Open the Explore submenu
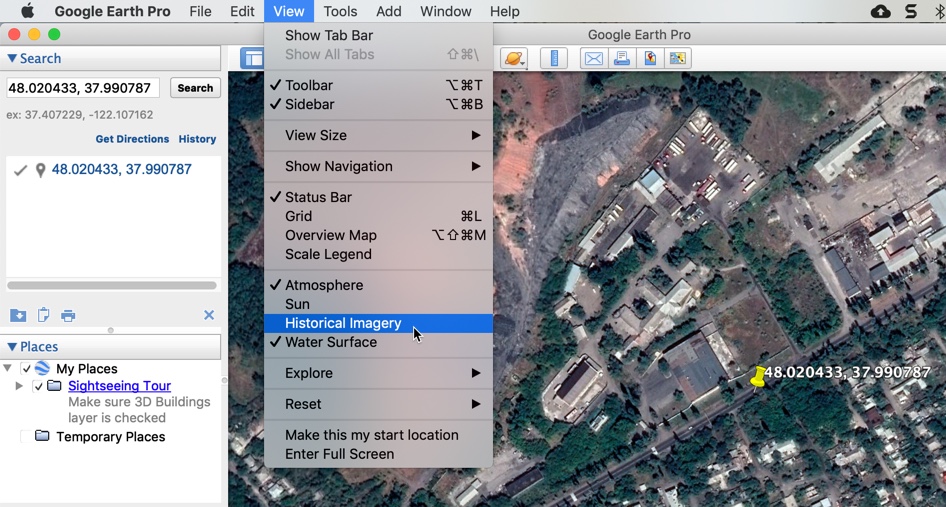The height and width of the screenshot is (507, 946). [x=378, y=373]
